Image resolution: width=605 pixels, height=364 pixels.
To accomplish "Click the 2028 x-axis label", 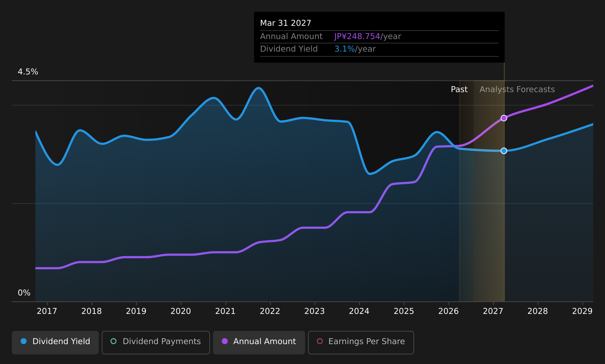I will click(x=538, y=311).
